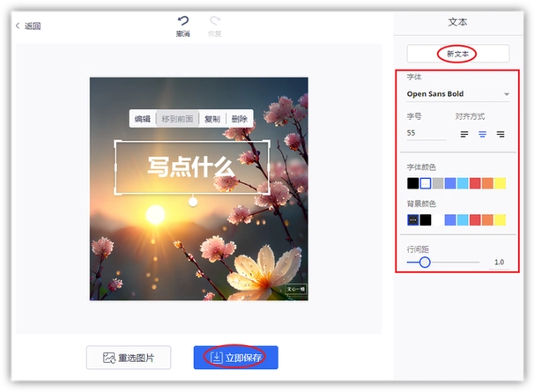Click 编辑 in the text popup menu
This screenshot has height=392, width=535.
pyautogui.click(x=142, y=119)
